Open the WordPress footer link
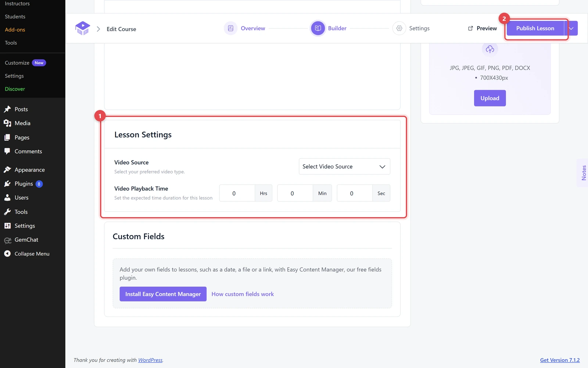The height and width of the screenshot is (368, 588). pos(150,360)
